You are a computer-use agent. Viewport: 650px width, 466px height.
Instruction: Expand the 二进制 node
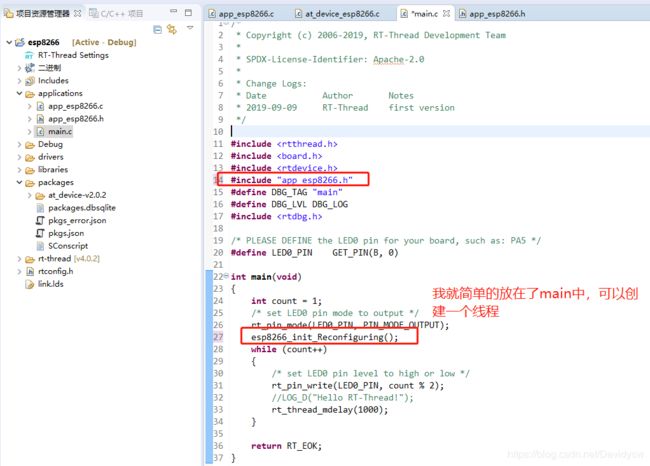point(19,68)
